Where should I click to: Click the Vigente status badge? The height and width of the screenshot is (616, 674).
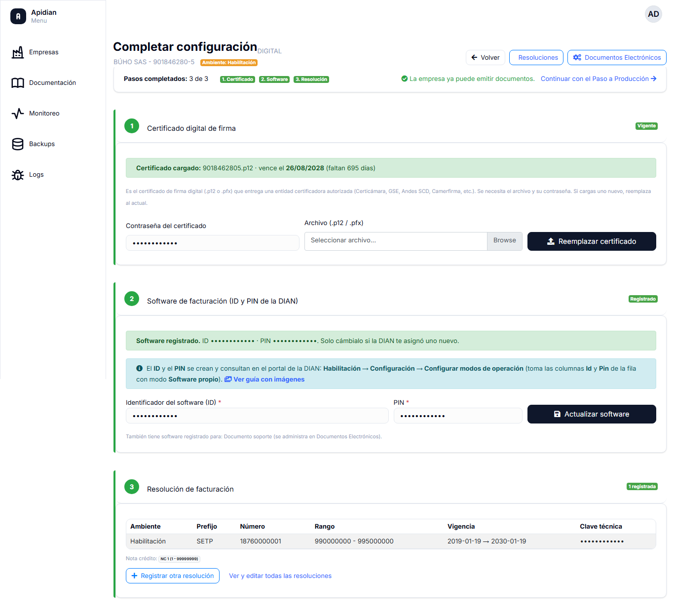click(x=646, y=126)
